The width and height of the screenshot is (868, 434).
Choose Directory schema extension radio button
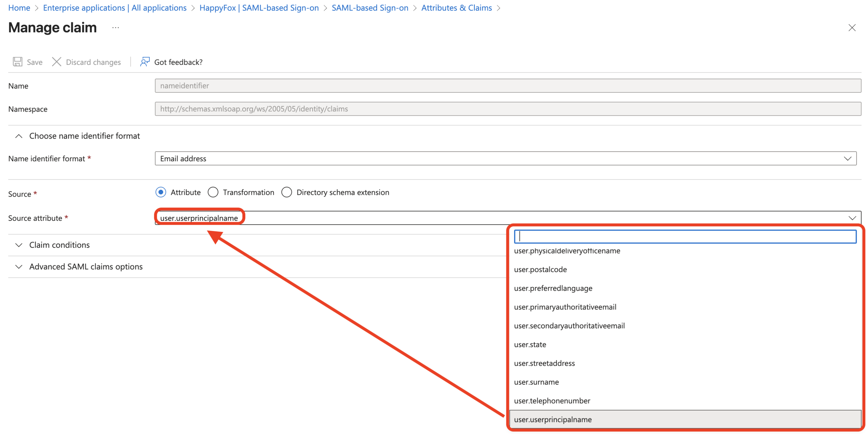286,192
